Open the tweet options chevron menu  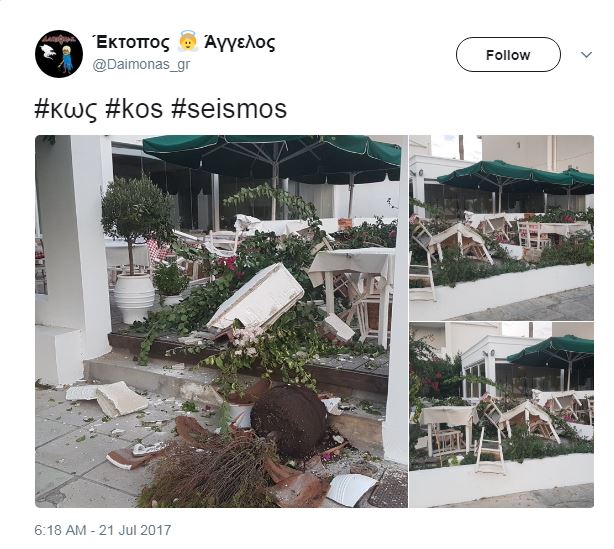coord(586,55)
